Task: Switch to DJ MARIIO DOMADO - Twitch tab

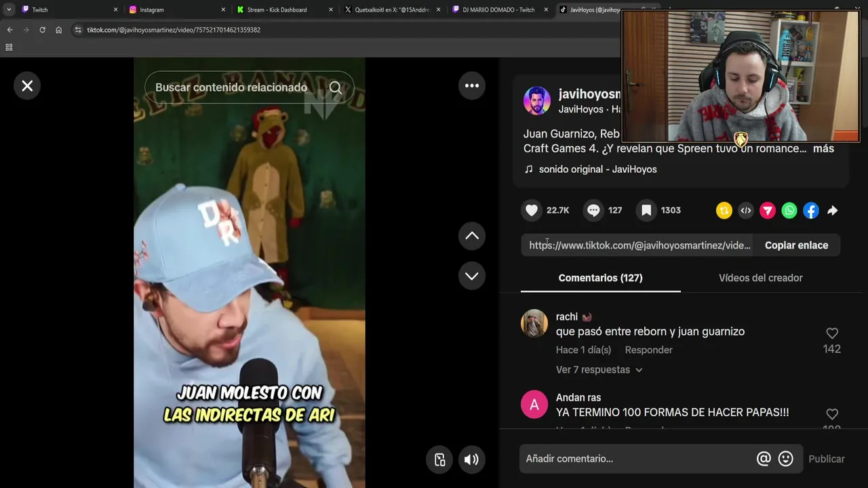Action: click(498, 9)
